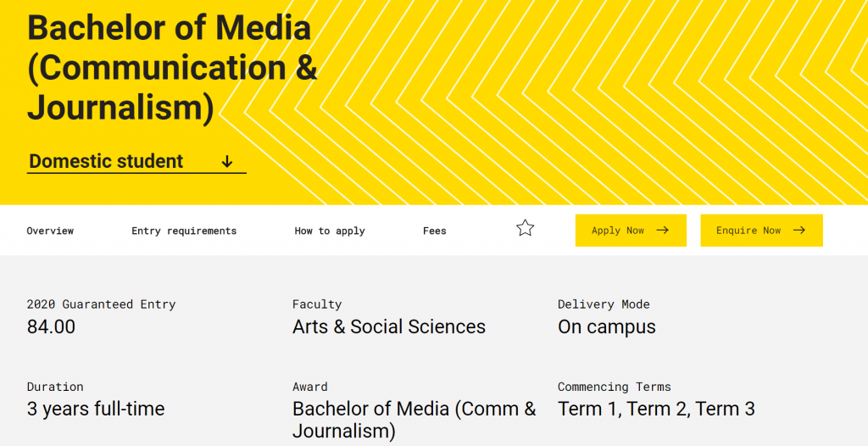The width and height of the screenshot is (868, 446).
Task: Click the star icon to favourite this degree
Action: pos(526,228)
